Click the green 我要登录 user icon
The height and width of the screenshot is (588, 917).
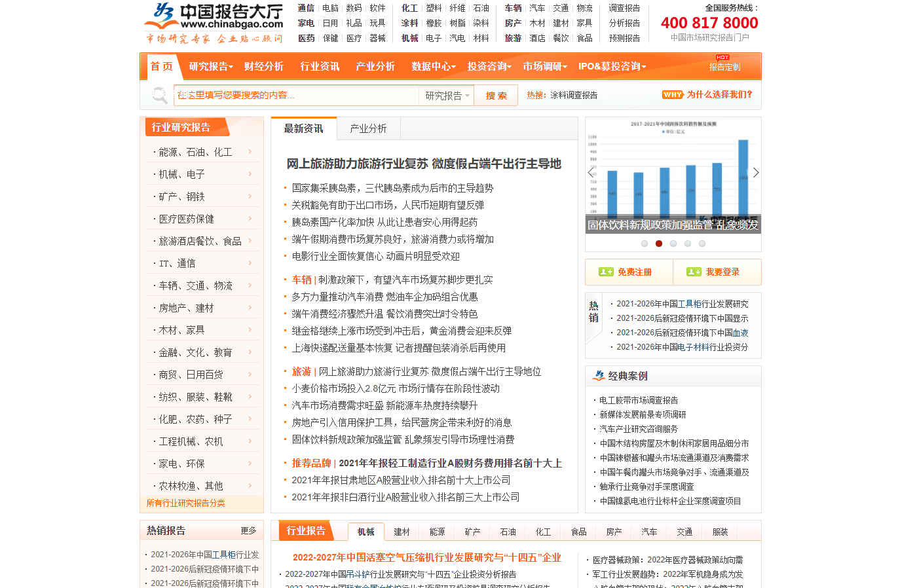coord(694,272)
